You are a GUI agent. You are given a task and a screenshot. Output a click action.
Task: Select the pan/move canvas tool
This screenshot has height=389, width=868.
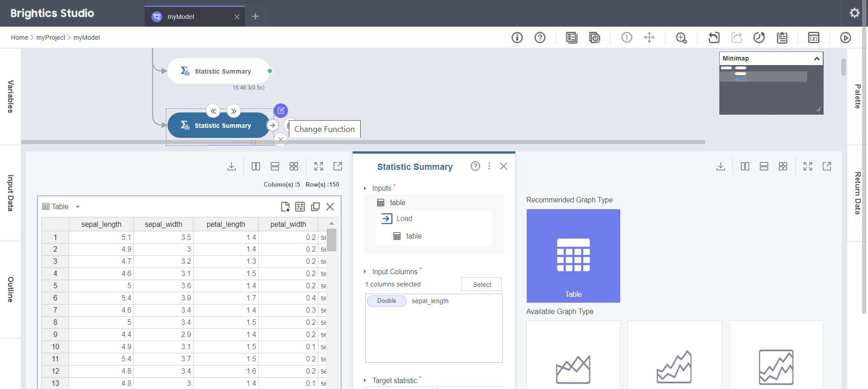pos(649,37)
